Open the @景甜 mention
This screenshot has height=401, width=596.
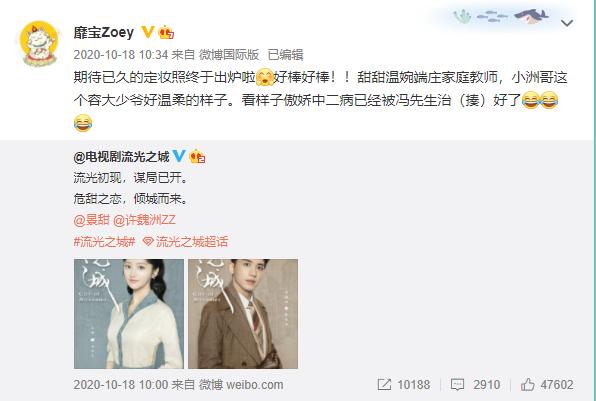[x=92, y=220]
